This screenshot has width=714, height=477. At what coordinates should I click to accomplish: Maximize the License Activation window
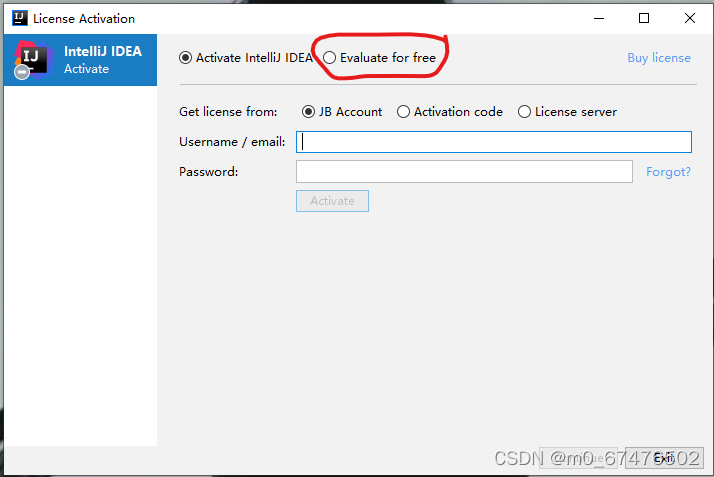(x=644, y=18)
